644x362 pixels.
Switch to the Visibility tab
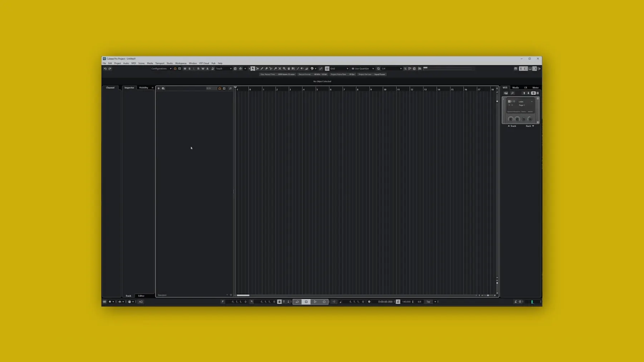click(x=143, y=88)
